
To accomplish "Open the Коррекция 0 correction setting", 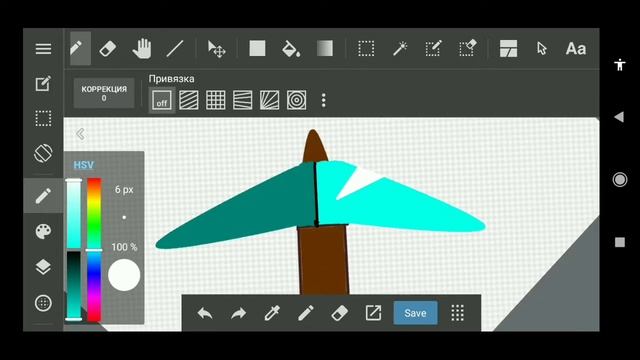I will coord(104,93).
